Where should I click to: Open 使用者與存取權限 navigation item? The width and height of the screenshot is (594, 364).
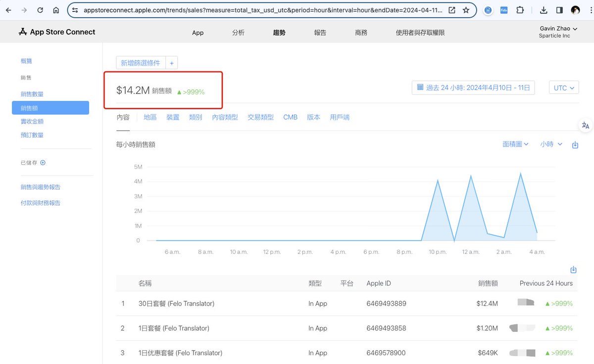(420, 33)
